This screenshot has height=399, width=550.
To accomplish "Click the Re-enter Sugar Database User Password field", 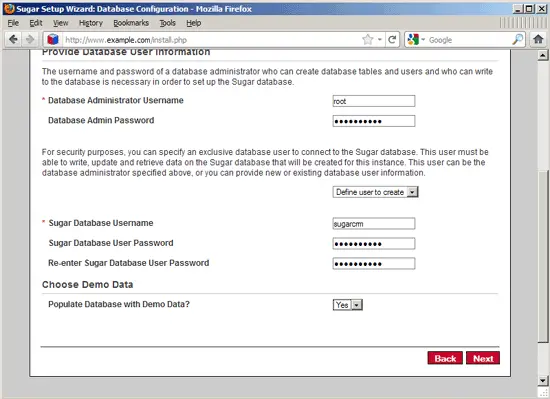I will [x=374, y=263].
